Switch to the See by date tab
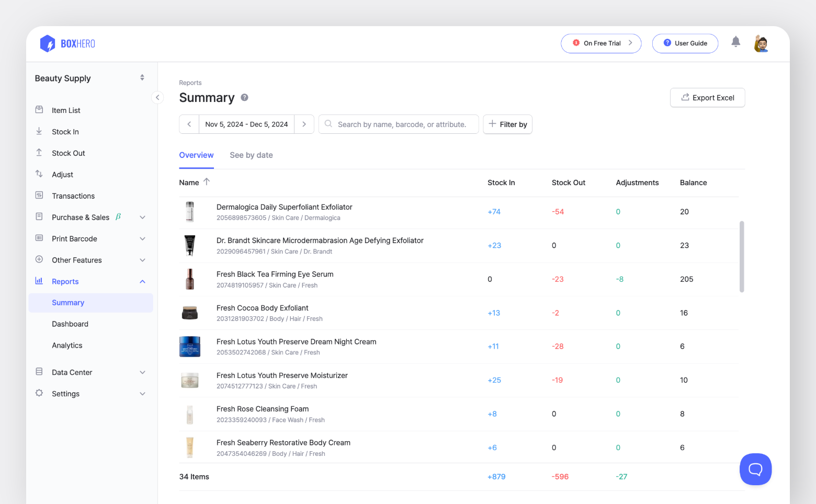816x504 pixels. tap(251, 155)
